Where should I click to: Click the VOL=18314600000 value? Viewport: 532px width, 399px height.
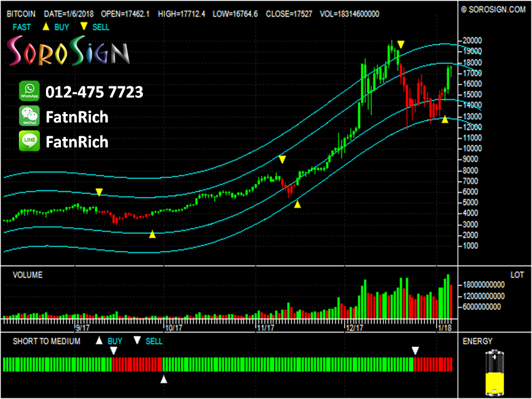point(350,14)
